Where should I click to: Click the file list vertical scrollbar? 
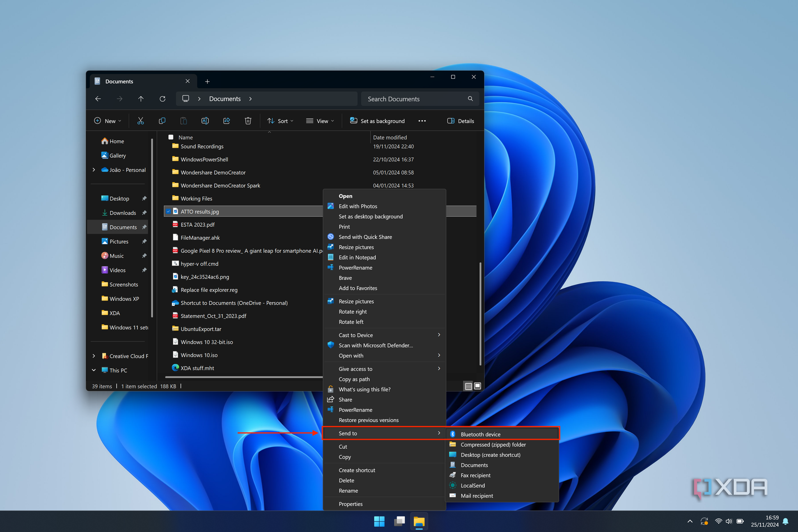480,314
